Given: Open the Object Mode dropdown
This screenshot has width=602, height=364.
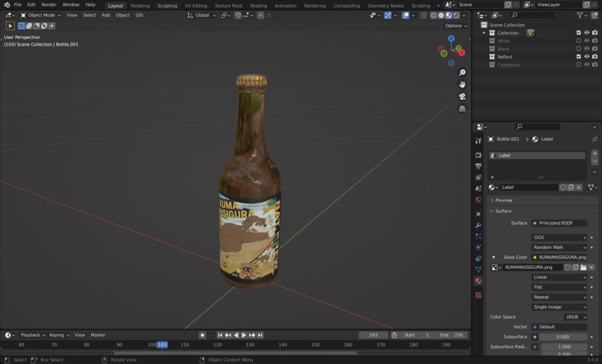Looking at the screenshot, I should (41, 15).
